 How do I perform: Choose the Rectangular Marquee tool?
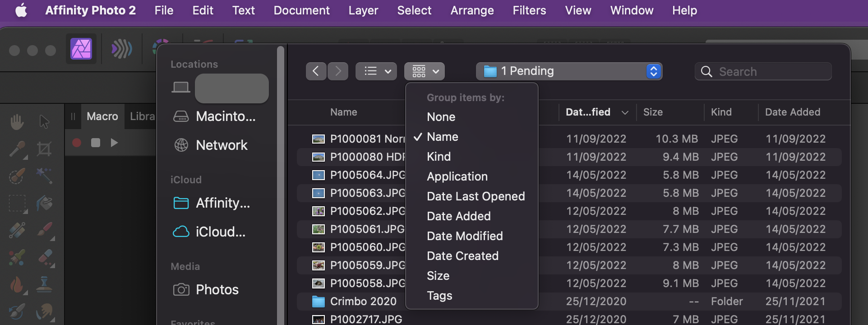click(x=17, y=204)
